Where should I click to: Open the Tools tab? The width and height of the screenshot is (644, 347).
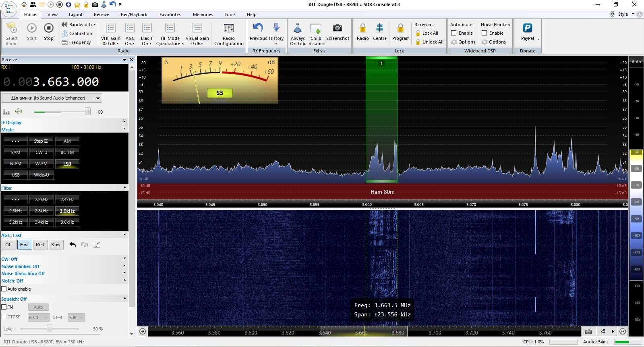(230, 15)
